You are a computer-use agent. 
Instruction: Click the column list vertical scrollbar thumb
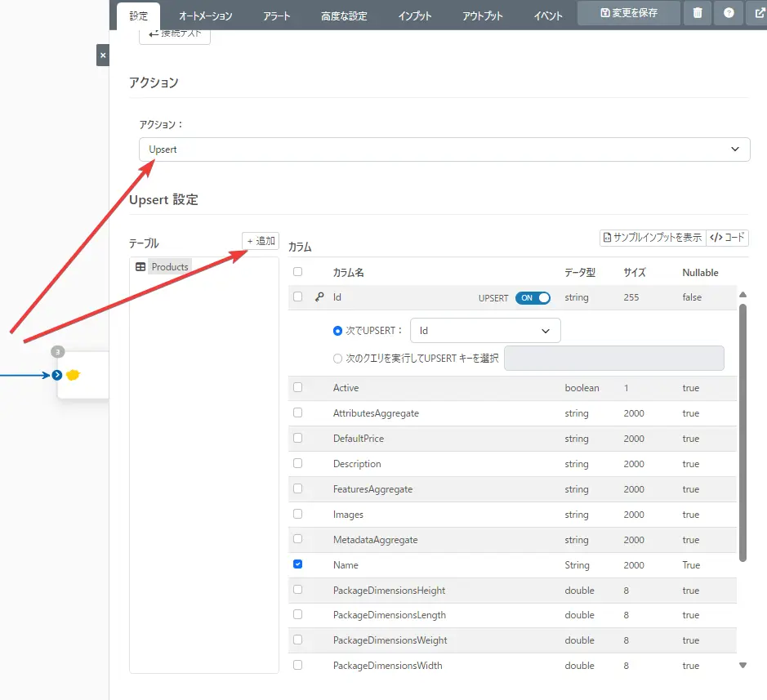click(x=742, y=433)
